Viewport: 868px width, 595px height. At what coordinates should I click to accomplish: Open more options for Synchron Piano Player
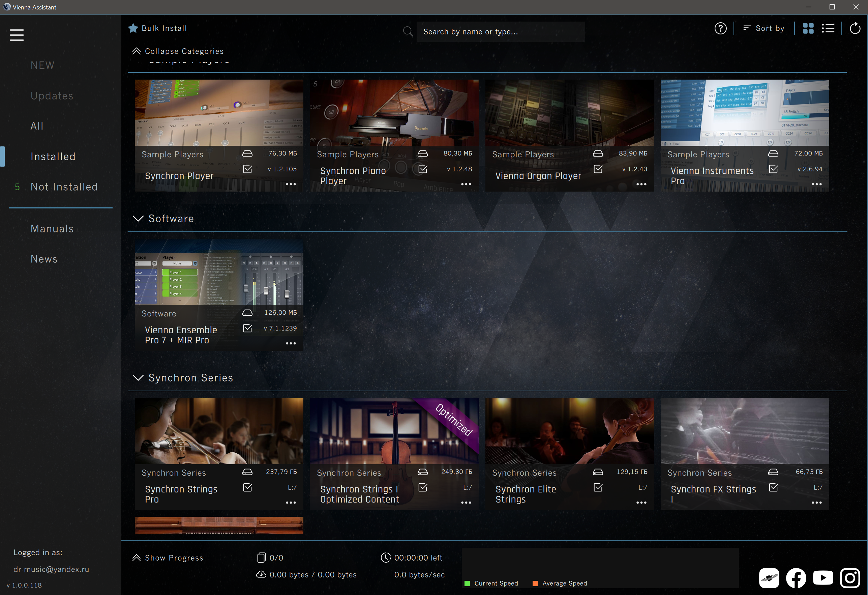coord(466,184)
